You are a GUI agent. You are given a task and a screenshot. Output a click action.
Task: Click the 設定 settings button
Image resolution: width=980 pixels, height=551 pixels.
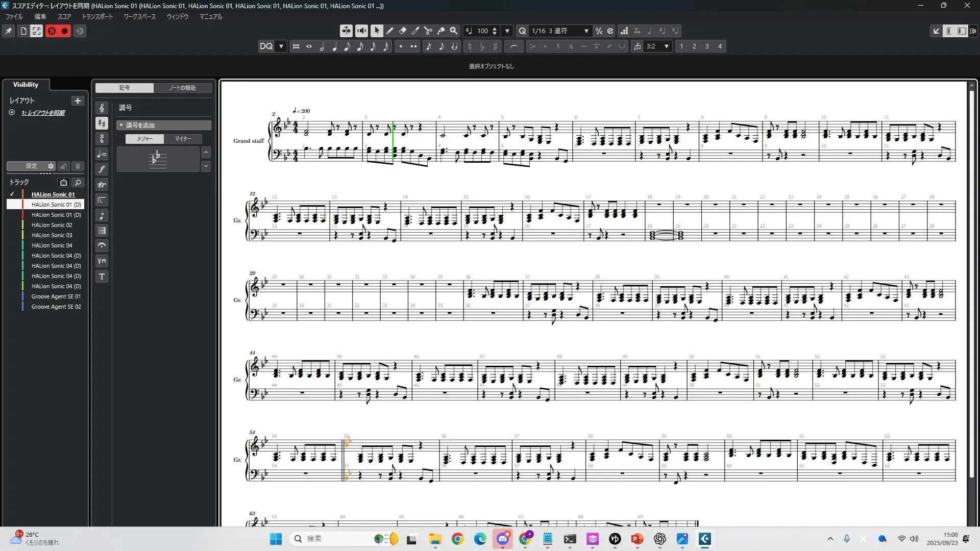32,166
